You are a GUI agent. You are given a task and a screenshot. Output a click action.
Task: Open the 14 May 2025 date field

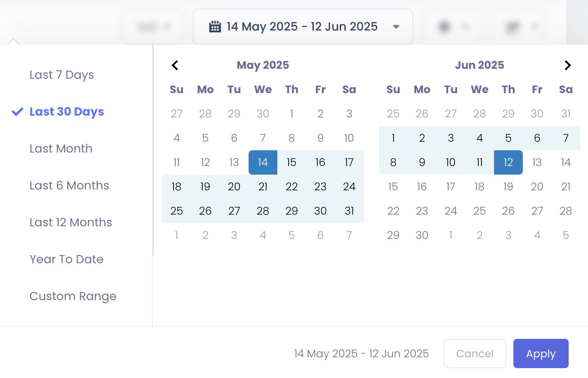point(302,27)
